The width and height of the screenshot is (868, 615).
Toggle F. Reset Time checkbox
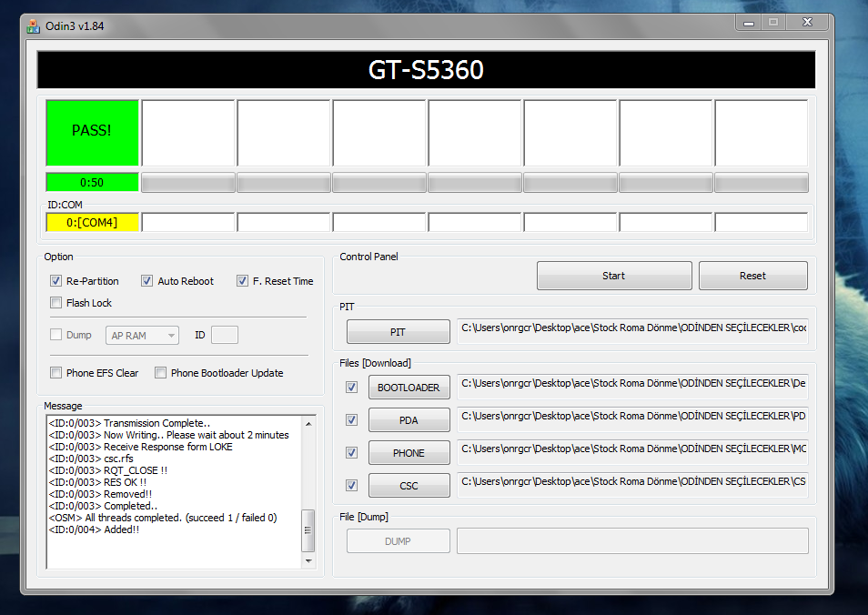tap(242, 280)
